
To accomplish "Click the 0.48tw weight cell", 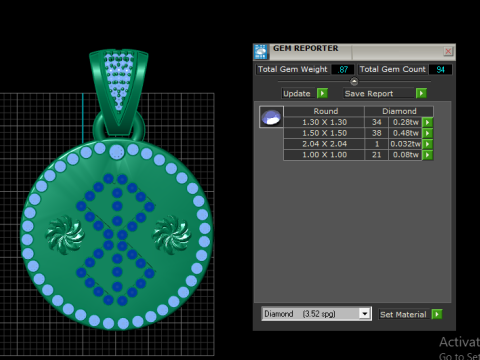I will coord(406,133).
